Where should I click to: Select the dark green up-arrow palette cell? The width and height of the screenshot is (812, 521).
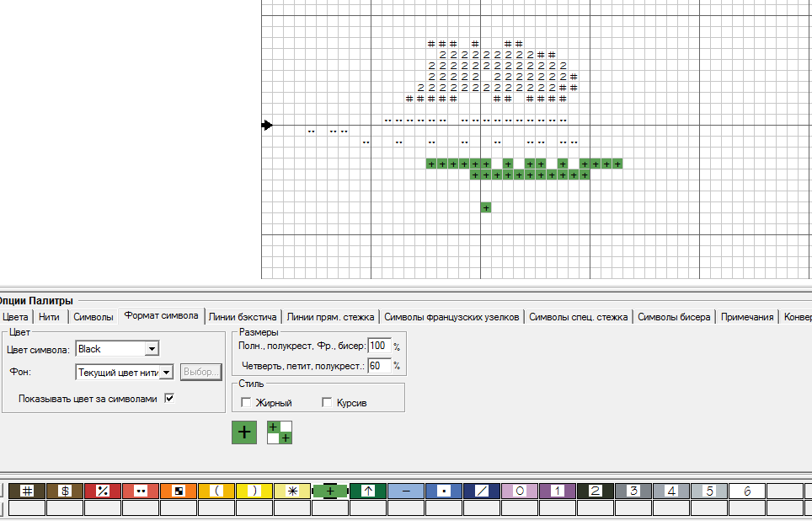pos(368,491)
